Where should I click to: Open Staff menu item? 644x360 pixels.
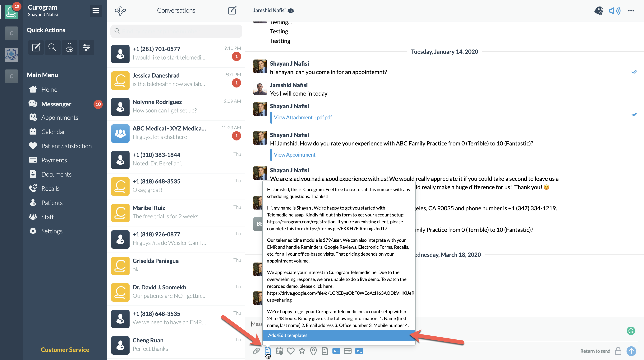tap(47, 217)
